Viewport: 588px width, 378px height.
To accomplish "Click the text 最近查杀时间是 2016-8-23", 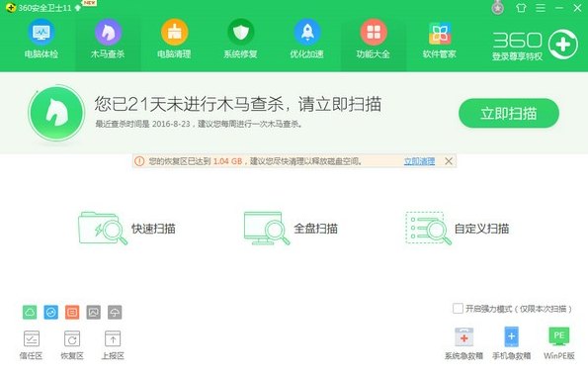I will (x=142, y=124).
